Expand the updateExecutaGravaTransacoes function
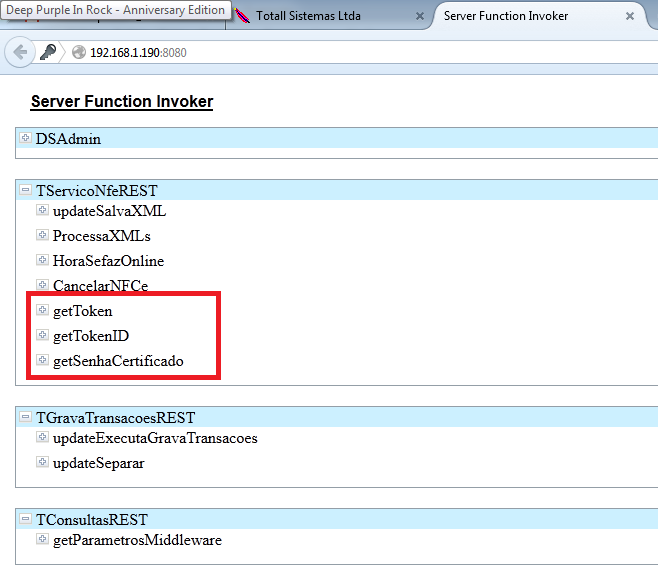Viewport: 658px width, 579px height. (x=42, y=437)
